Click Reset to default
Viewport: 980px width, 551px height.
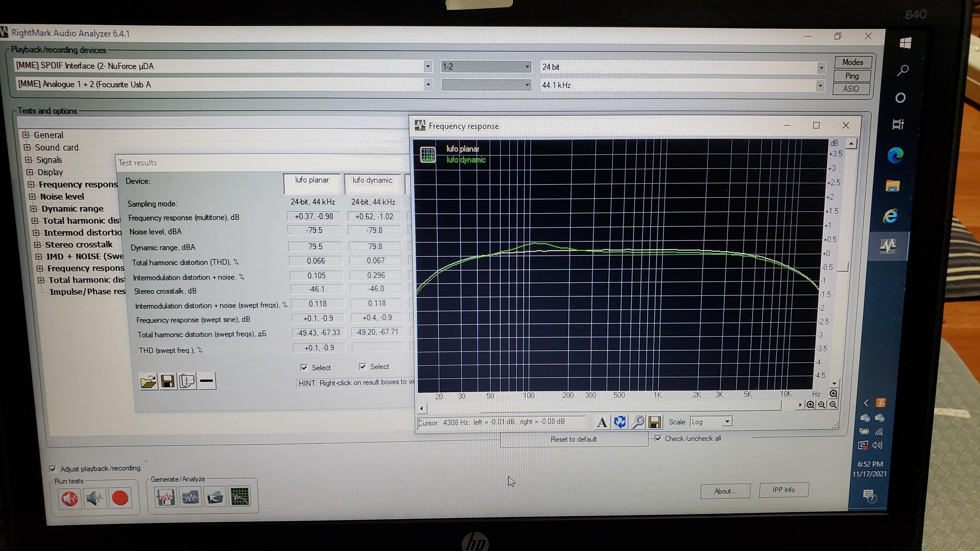click(574, 439)
